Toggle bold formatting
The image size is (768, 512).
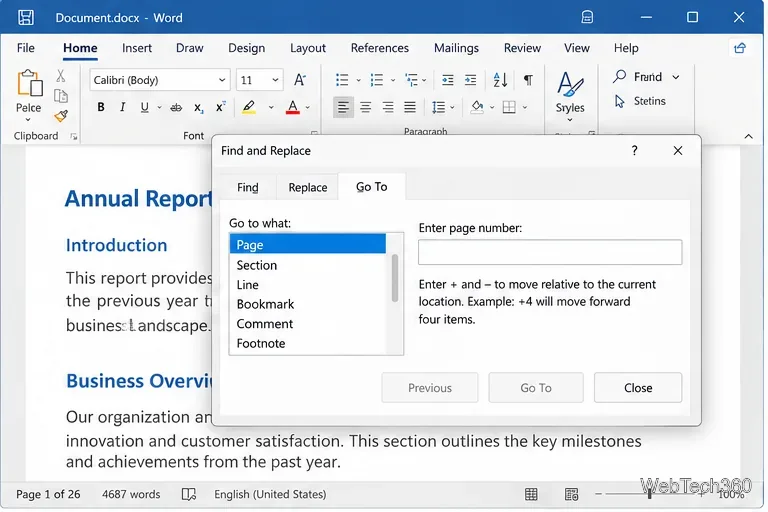[x=101, y=107]
